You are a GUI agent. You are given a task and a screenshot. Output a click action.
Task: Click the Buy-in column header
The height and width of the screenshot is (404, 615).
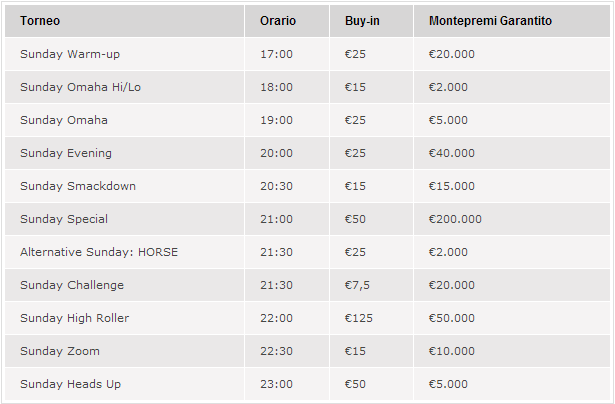(x=361, y=21)
